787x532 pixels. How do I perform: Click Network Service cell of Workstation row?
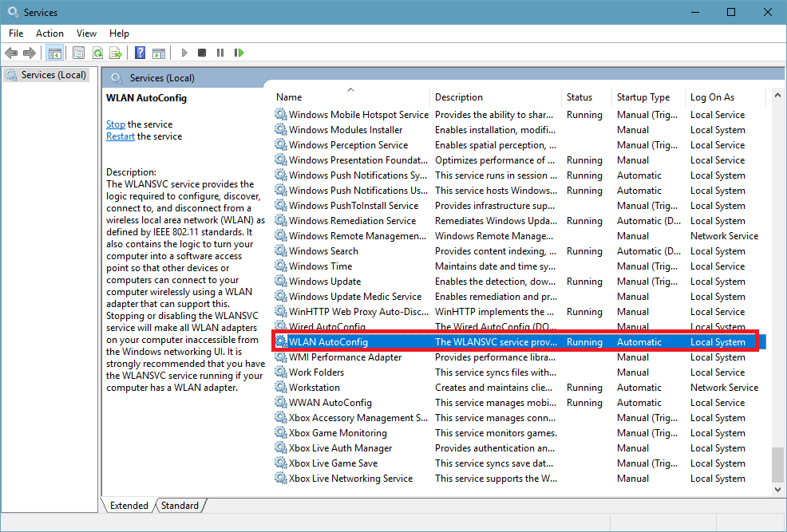[724, 387]
